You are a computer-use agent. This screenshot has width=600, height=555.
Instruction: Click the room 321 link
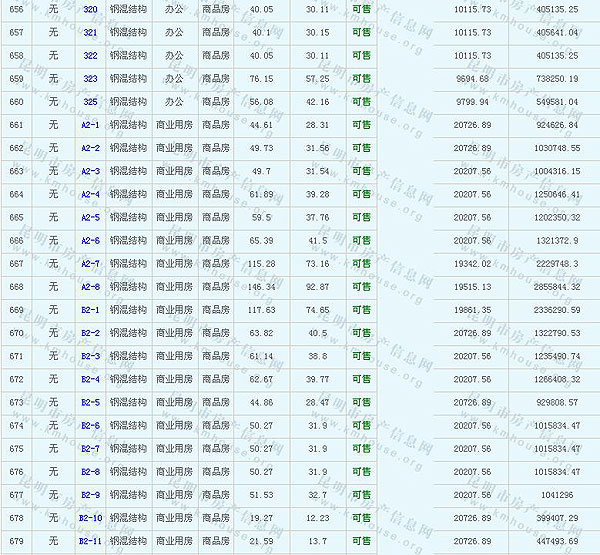[90, 31]
